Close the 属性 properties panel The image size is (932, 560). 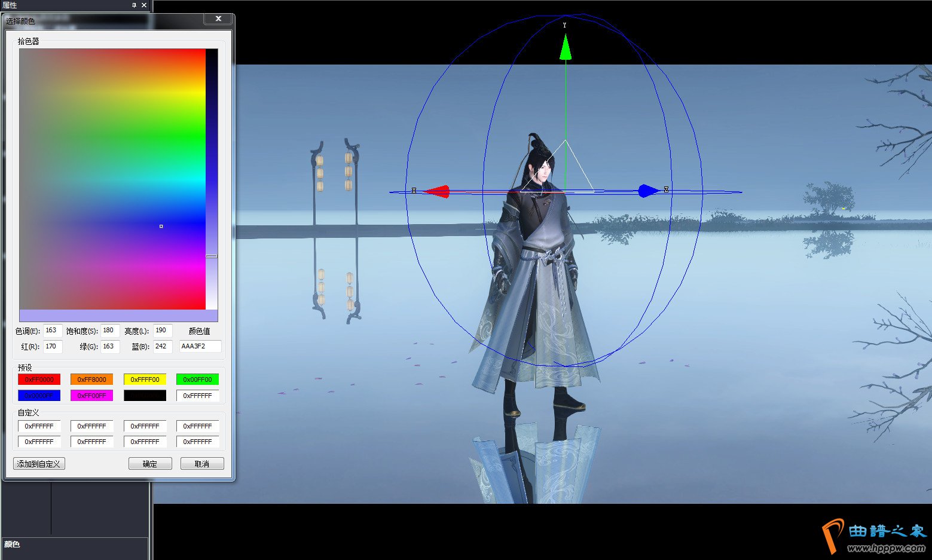click(x=144, y=5)
